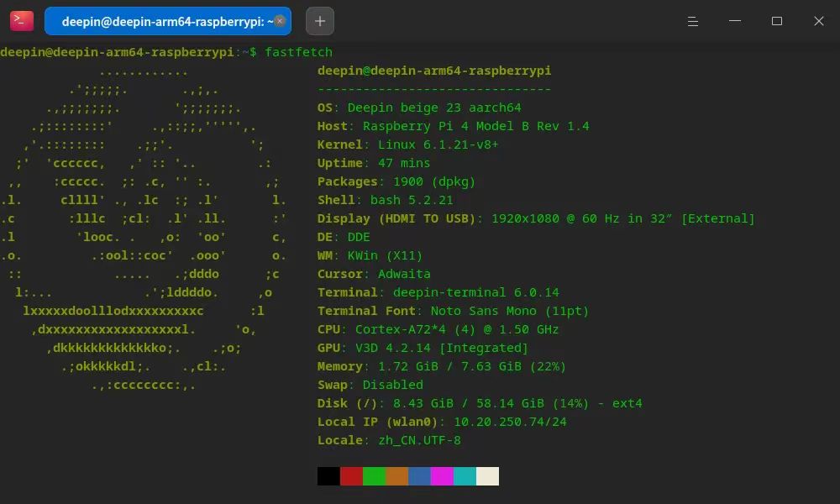The width and height of the screenshot is (840, 504).
Task: Click the white color block
Action: pyautogui.click(x=487, y=476)
